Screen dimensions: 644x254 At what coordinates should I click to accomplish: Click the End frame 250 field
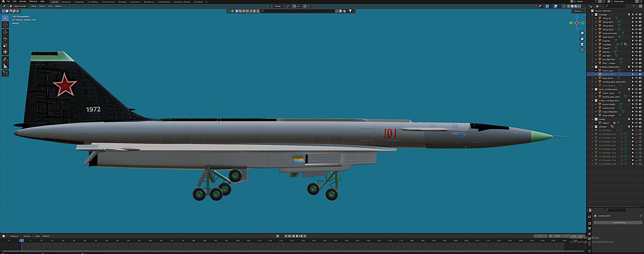577,236
